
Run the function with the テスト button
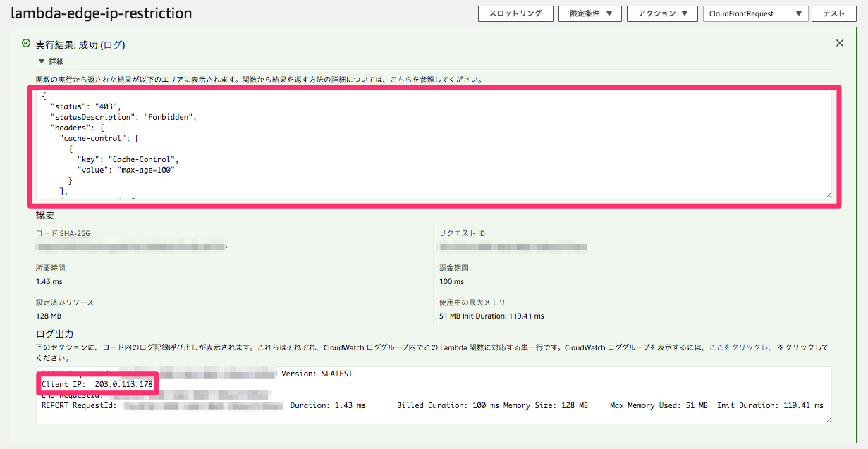tap(833, 13)
